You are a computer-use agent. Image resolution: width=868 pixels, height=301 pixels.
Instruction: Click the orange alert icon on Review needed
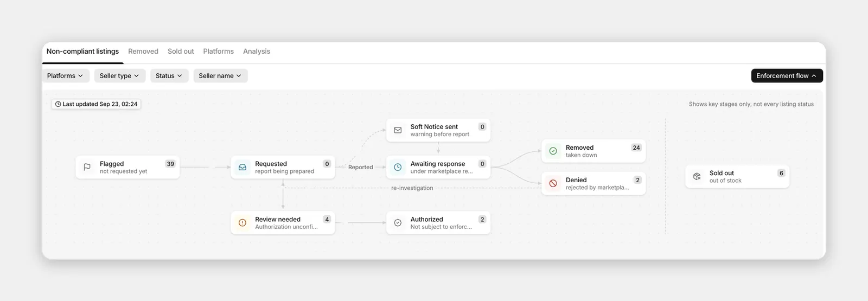click(242, 223)
